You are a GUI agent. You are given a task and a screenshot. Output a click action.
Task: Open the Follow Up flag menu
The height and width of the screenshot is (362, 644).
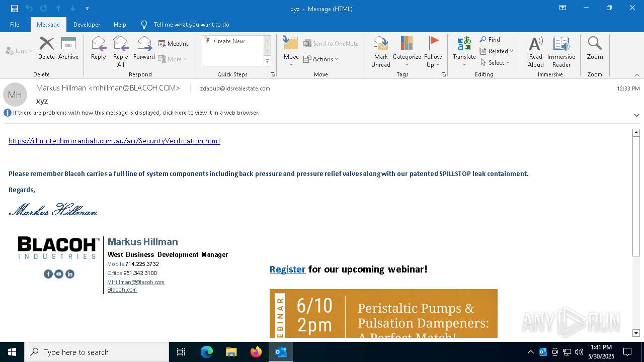tap(433, 51)
